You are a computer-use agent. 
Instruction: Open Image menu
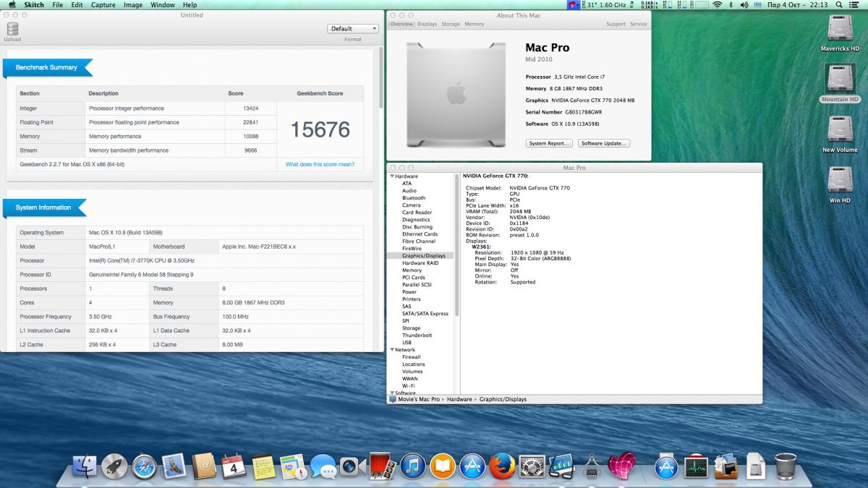coord(133,4)
